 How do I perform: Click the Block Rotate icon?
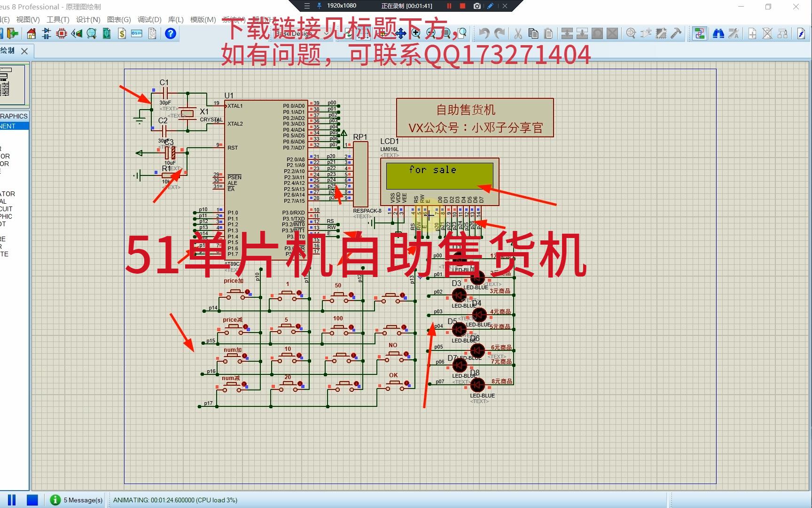597,33
